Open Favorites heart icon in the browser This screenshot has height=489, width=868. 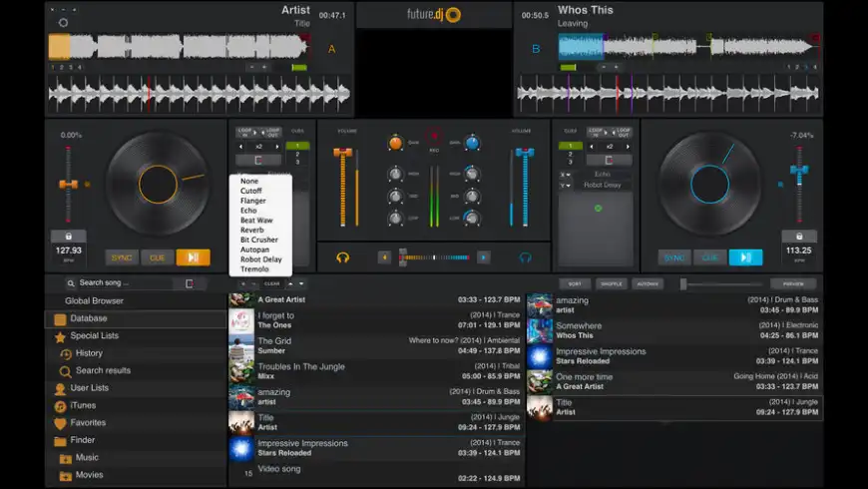tap(61, 423)
